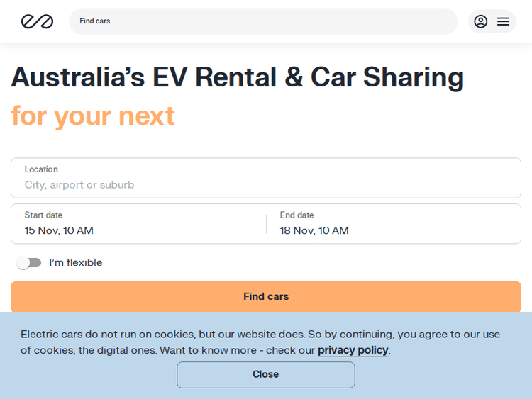Click the 'City, airport or suburb' placeholder
Screen dimensions: 532x399
point(79,185)
